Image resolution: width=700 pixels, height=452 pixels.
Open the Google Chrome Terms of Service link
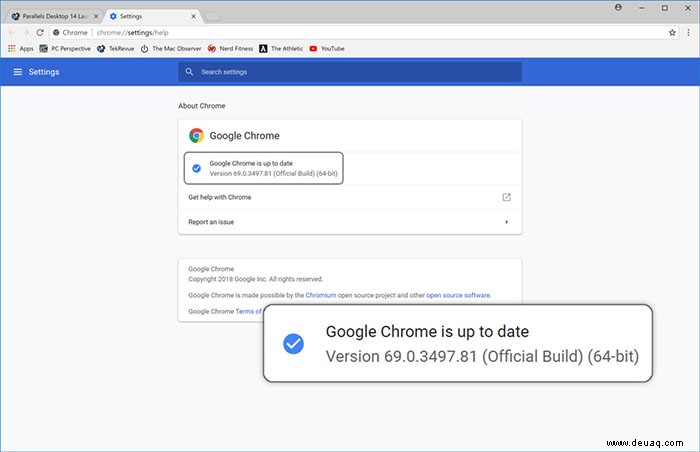point(249,311)
